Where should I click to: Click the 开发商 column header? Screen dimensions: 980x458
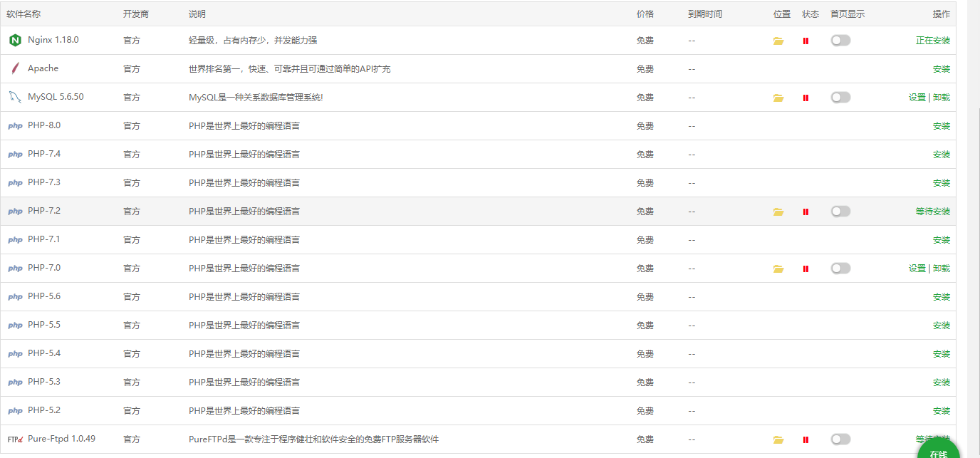(x=136, y=14)
